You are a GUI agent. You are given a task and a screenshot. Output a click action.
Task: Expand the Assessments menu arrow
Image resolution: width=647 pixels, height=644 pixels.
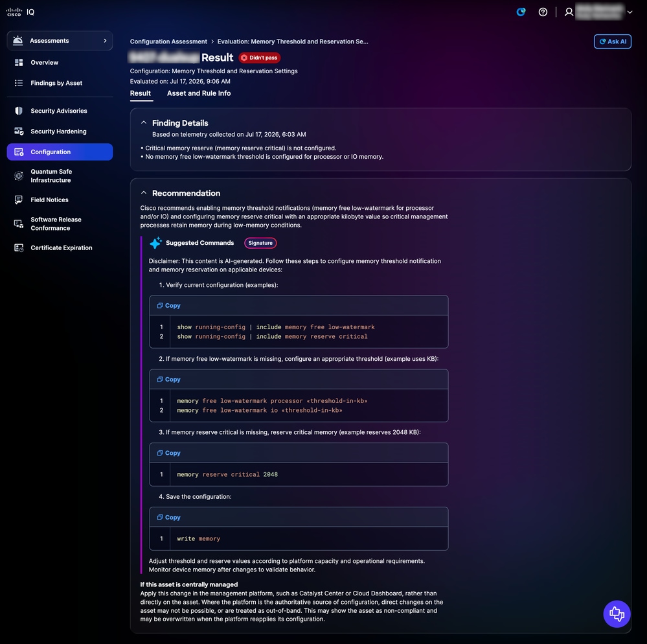(x=105, y=40)
